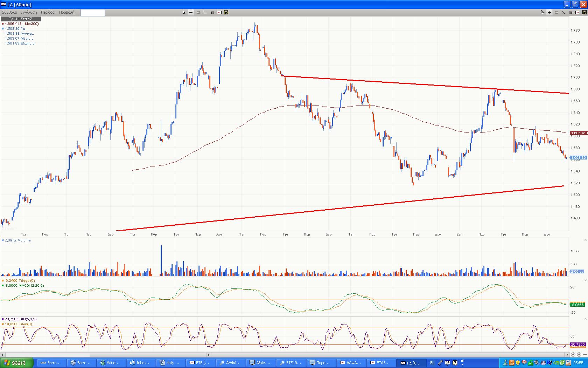Click the symbol input field in toolbar
This screenshot has height=368, width=588.
(x=92, y=13)
